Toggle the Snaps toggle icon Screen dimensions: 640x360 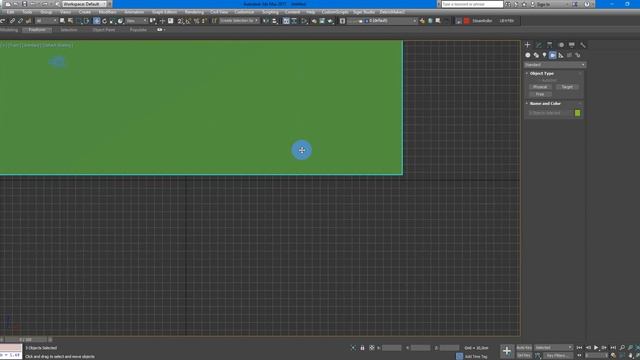181,20
